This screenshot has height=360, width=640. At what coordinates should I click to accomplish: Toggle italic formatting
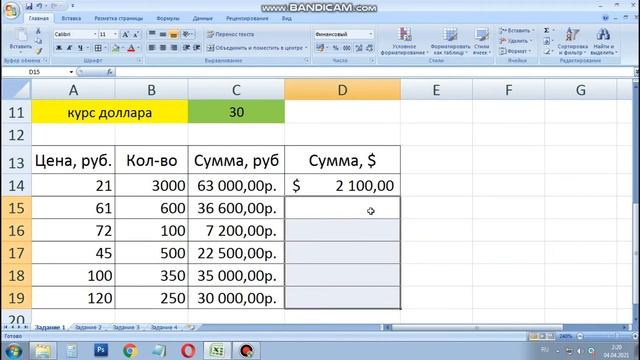pyautogui.click(x=69, y=48)
